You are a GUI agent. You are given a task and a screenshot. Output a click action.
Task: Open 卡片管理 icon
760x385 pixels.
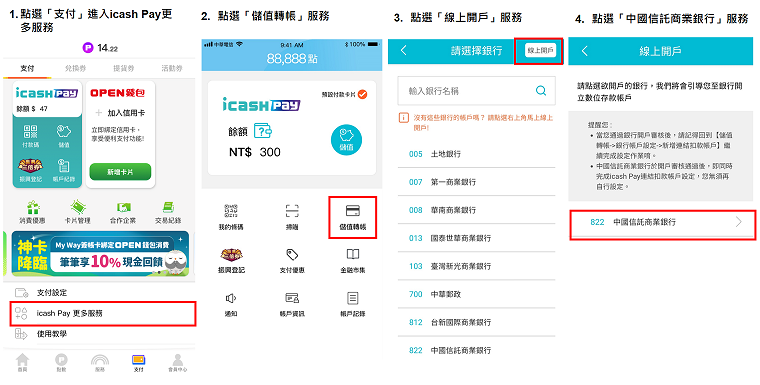click(78, 208)
